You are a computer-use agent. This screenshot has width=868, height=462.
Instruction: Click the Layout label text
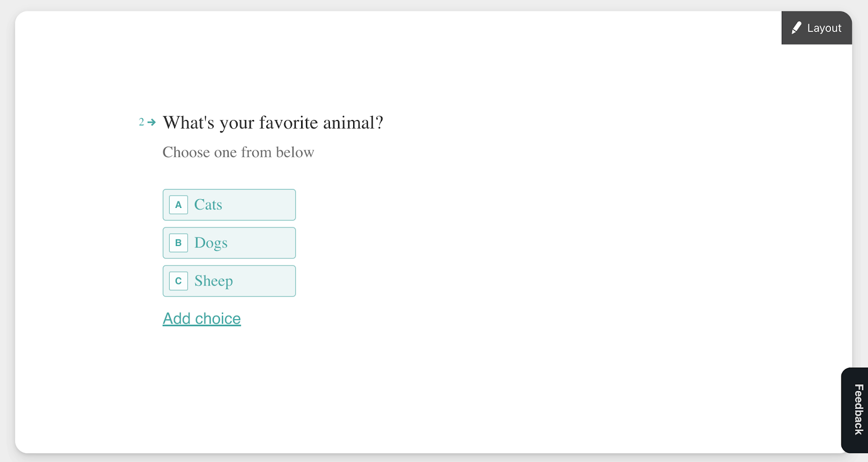(824, 28)
